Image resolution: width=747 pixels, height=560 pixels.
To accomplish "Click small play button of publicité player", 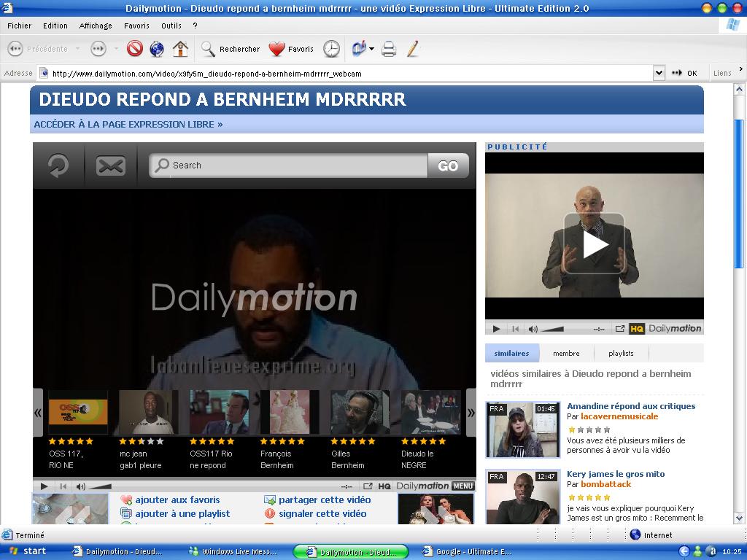I will 496,329.
